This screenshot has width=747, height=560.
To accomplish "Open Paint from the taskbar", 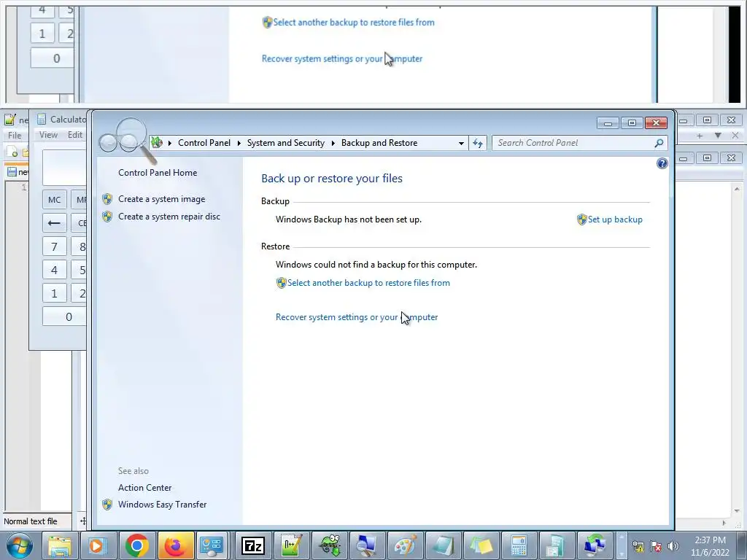I will pos(406,545).
